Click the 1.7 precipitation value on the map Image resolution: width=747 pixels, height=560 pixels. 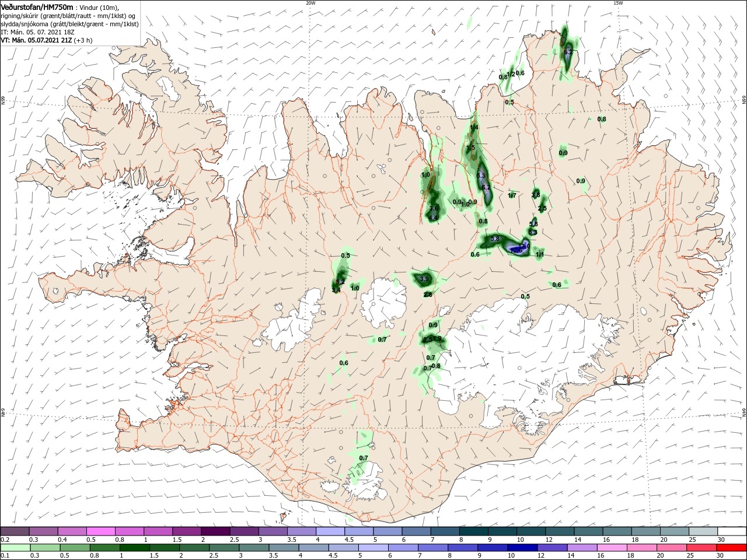point(512,195)
